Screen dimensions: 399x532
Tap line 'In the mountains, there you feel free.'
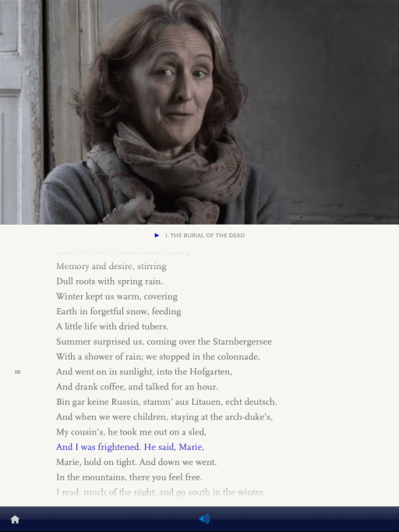click(x=129, y=477)
